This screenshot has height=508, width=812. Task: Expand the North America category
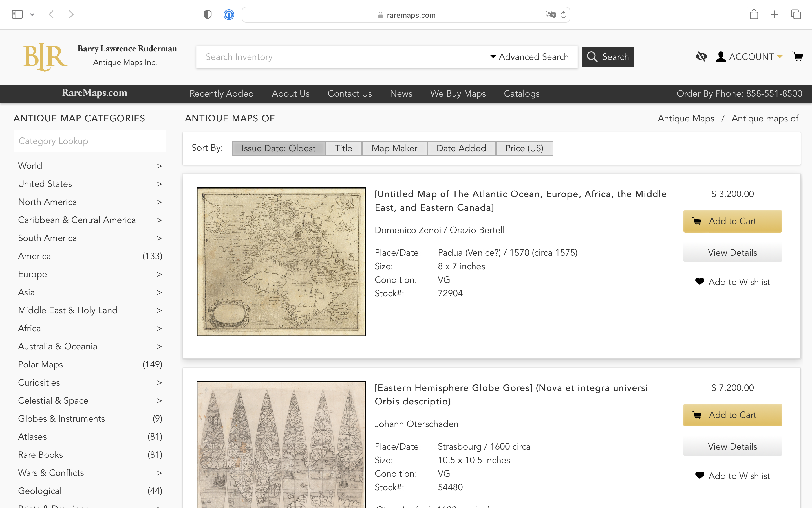90,202
